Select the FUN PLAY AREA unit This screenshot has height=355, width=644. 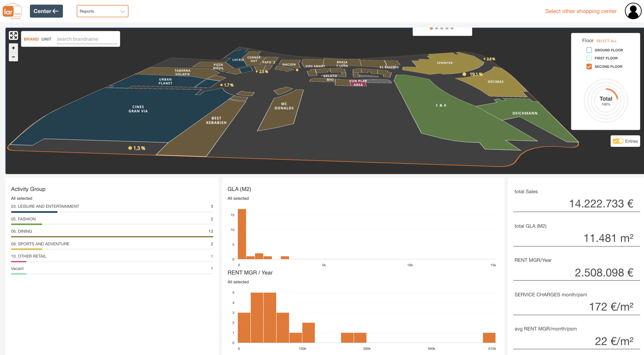coord(358,83)
